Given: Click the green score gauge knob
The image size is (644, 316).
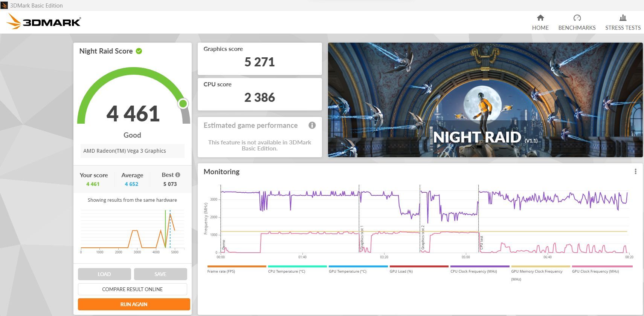Looking at the screenshot, I should tap(183, 103).
